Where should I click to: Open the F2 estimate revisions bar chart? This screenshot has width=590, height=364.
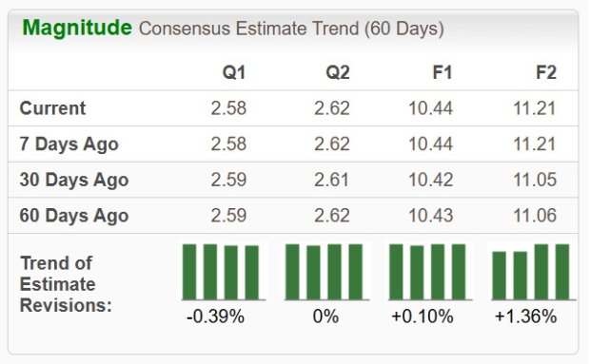click(534, 272)
